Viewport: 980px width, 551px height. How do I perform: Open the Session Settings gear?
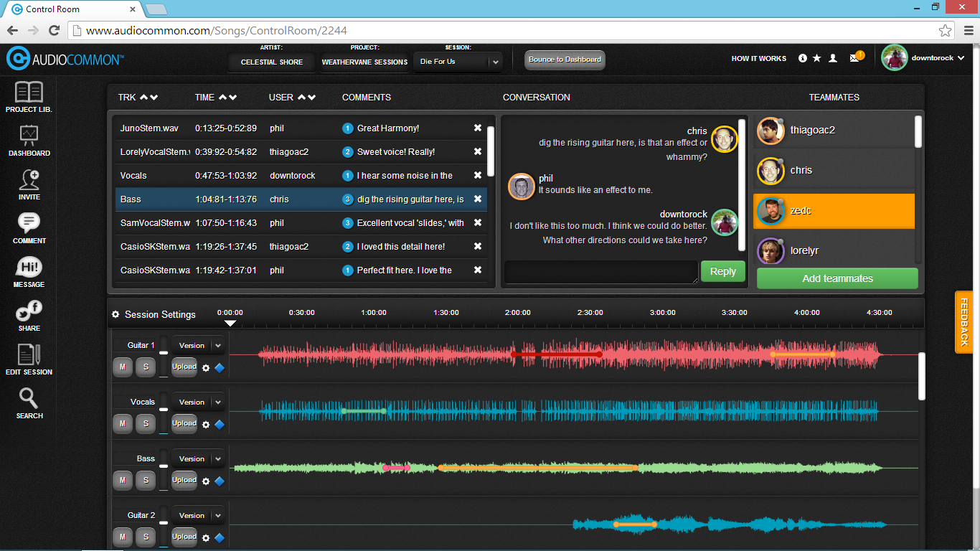[x=116, y=314]
